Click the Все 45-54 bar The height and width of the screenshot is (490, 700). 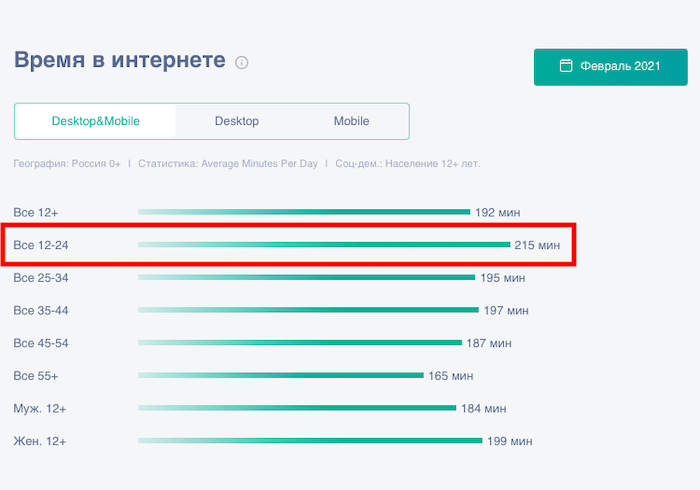300,343
